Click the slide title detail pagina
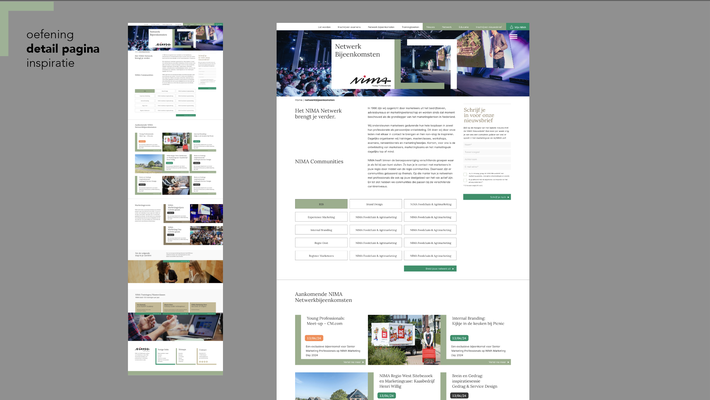Screen dimensions: 710x400 point(63,49)
